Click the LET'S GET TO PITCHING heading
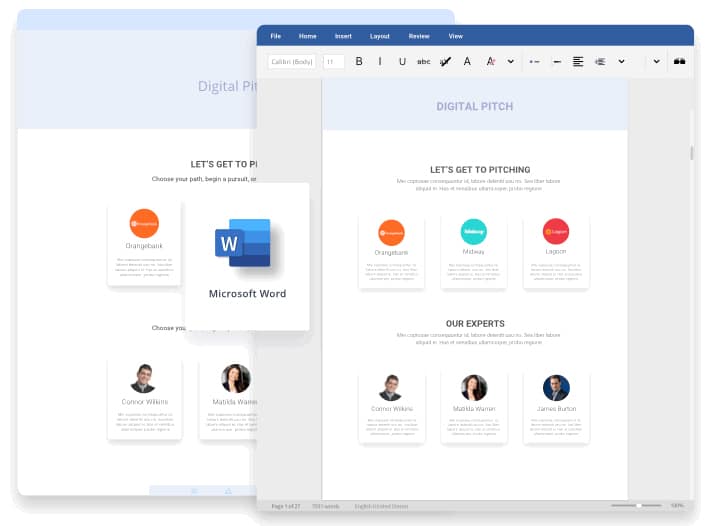Viewport: 720px width, 526px height. click(x=480, y=170)
